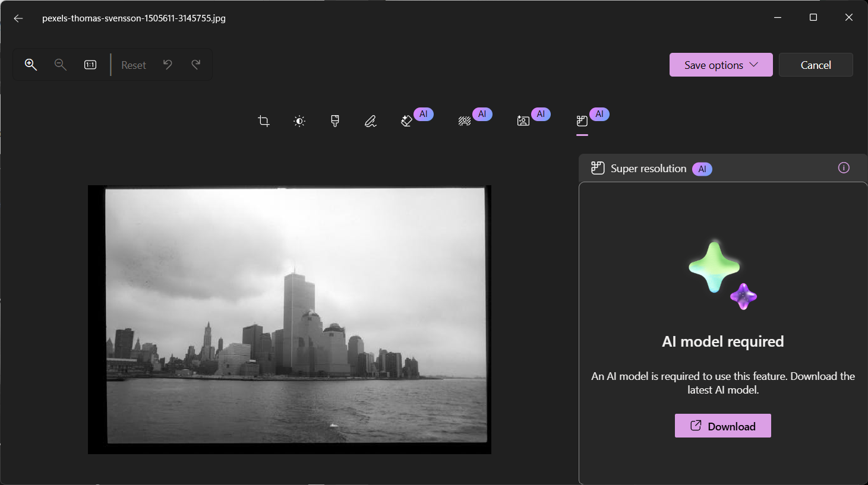The image size is (868, 485).
Task: Open the AI Erase tool
Action: [x=407, y=121]
